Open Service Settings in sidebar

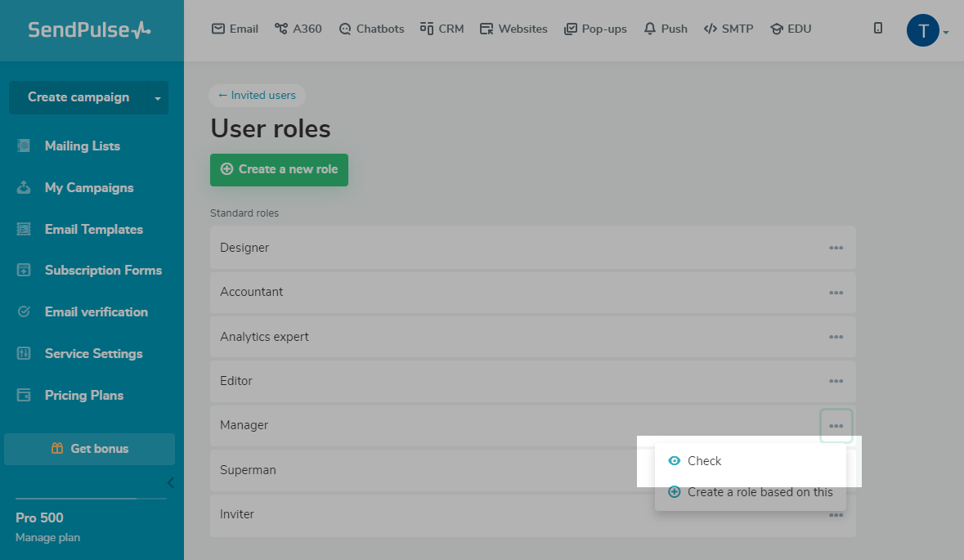click(x=93, y=354)
